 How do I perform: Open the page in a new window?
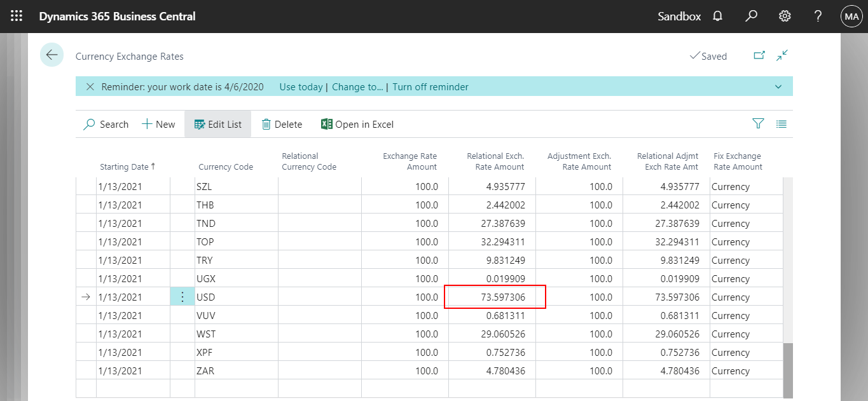click(759, 56)
